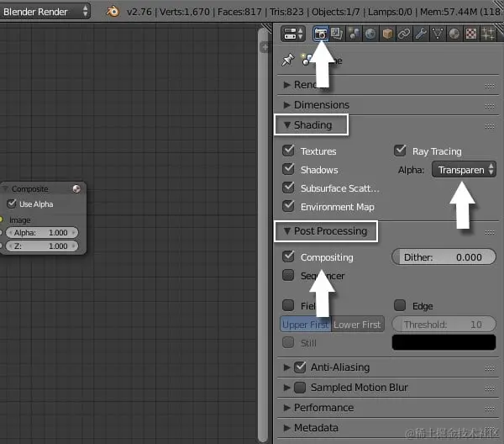Click the Composite node preview sphere icon

click(76, 189)
